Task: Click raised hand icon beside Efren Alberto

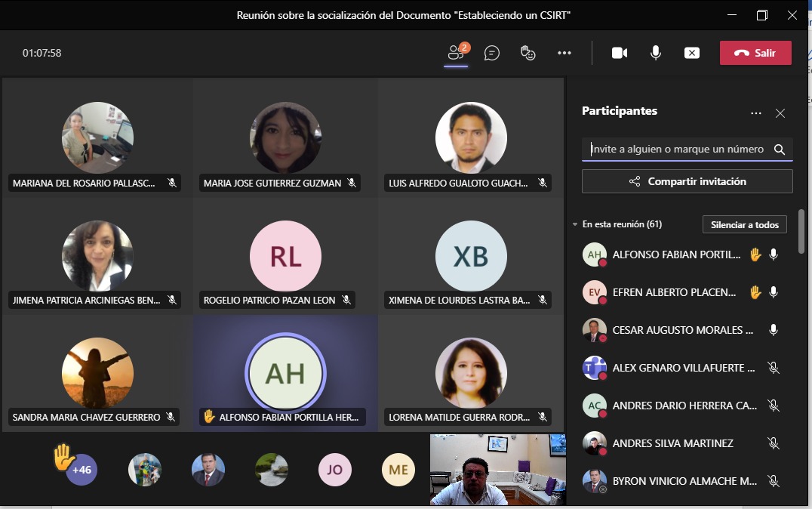Action: (x=755, y=292)
